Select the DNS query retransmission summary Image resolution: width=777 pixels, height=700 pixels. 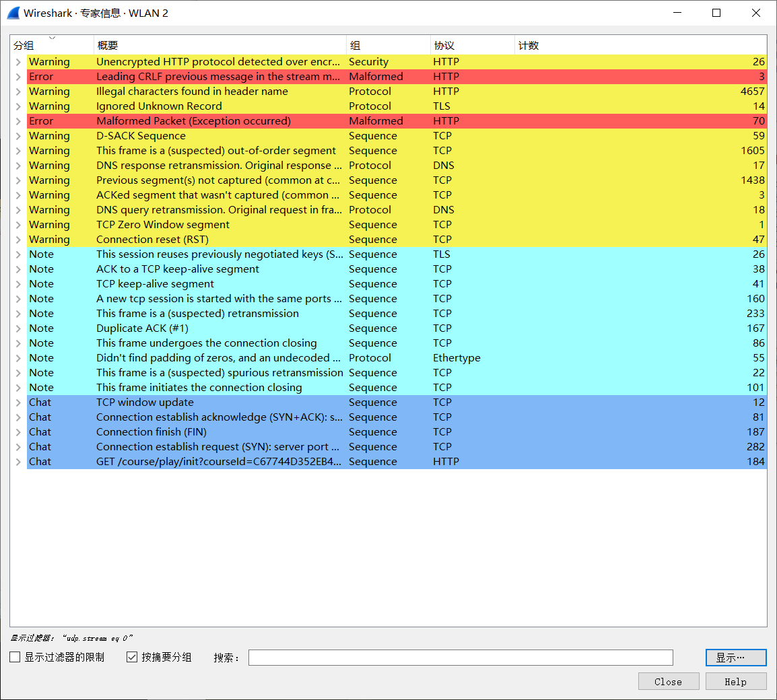pos(219,210)
